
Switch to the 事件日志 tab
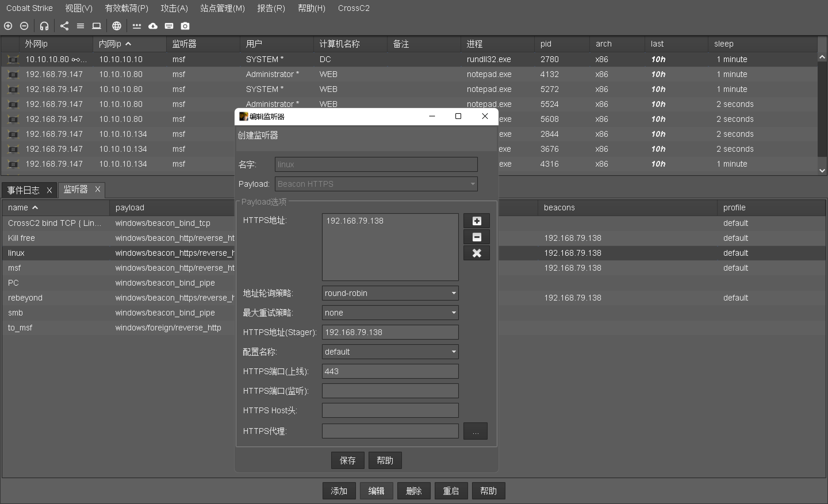click(x=24, y=190)
